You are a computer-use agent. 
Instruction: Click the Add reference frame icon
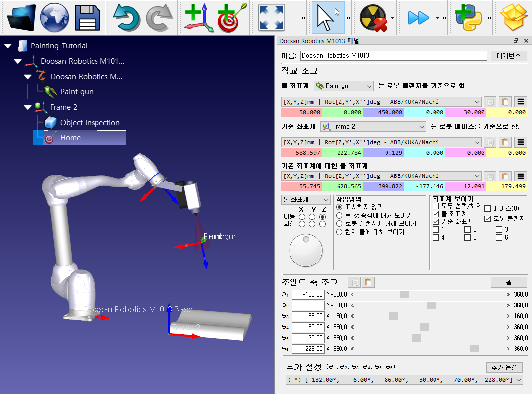pos(198,17)
